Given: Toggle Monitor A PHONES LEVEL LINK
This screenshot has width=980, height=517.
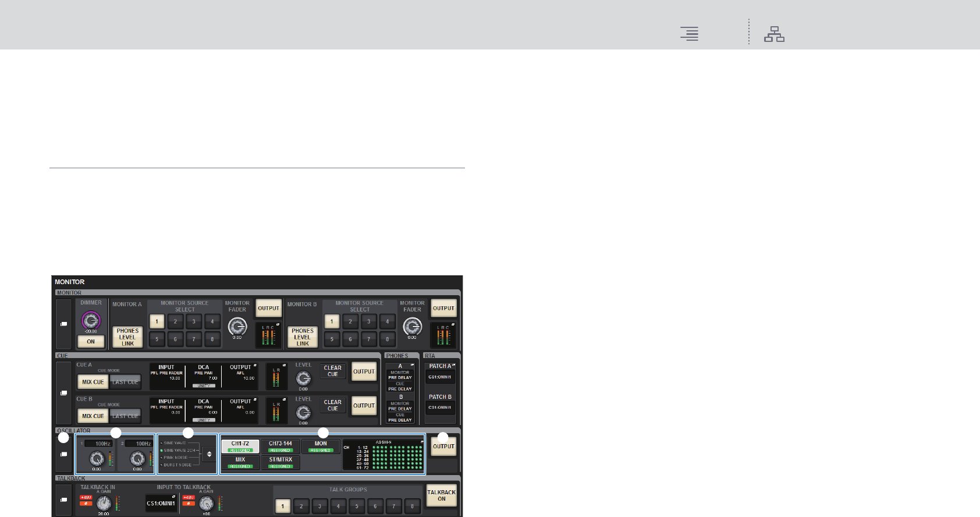Looking at the screenshot, I should (x=127, y=337).
